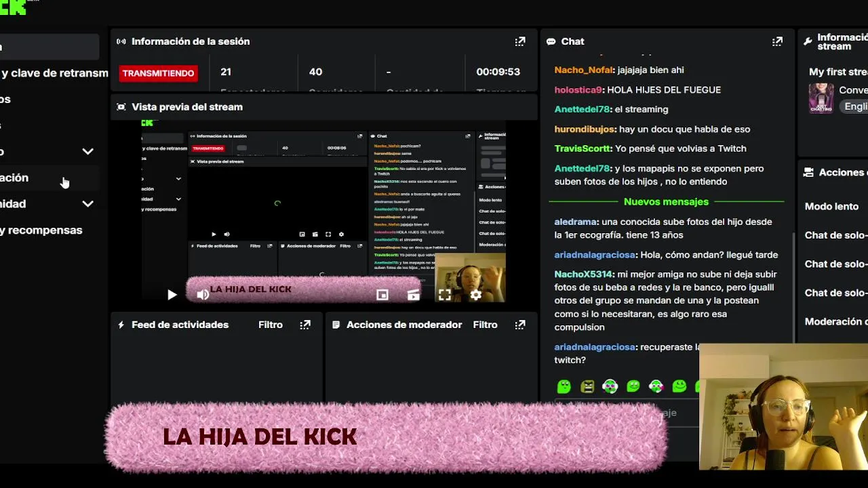Click the stream timer 00:09:53
Image resolution: width=868 pixels, height=488 pixels.
(x=498, y=71)
